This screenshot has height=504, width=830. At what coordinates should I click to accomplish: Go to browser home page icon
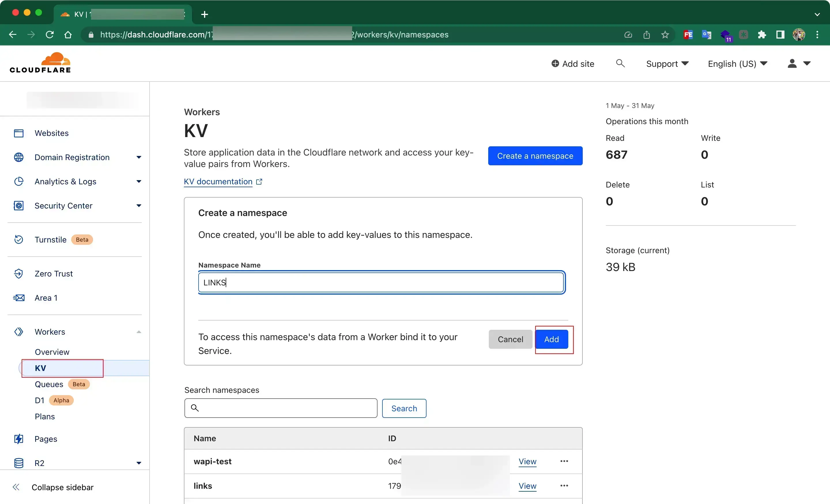point(68,35)
